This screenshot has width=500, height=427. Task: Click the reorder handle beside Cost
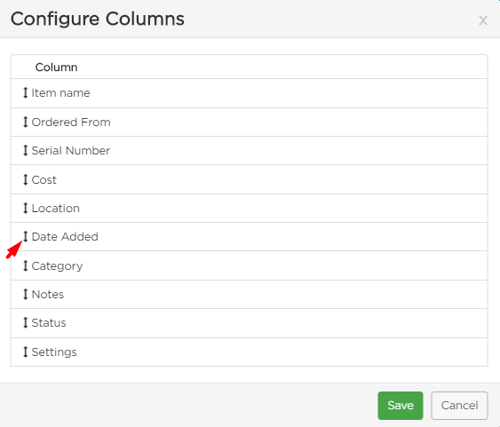click(25, 180)
